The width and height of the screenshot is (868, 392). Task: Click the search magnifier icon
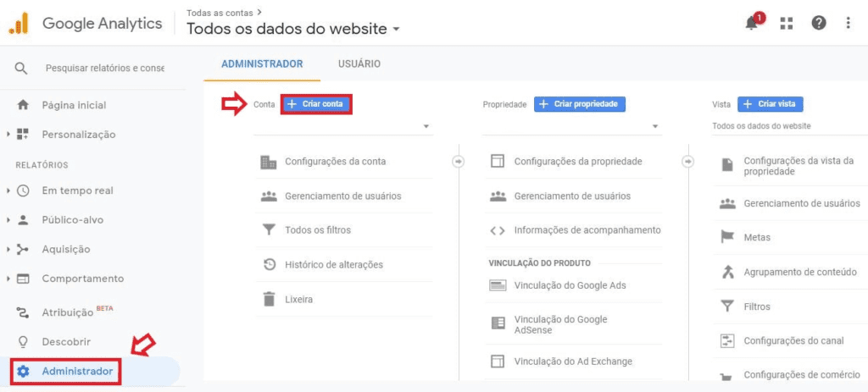tap(21, 69)
